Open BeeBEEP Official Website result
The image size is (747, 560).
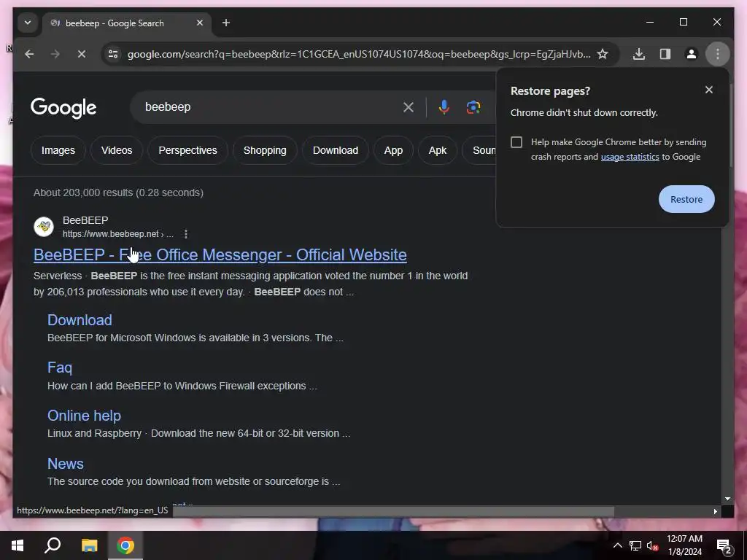(220, 254)
